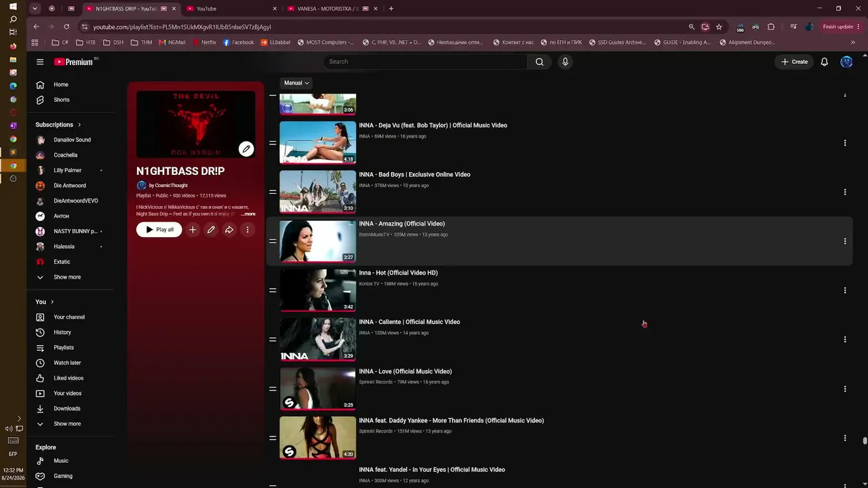
Task: Open the Manual sort dropdown
Action: (296, 83)
